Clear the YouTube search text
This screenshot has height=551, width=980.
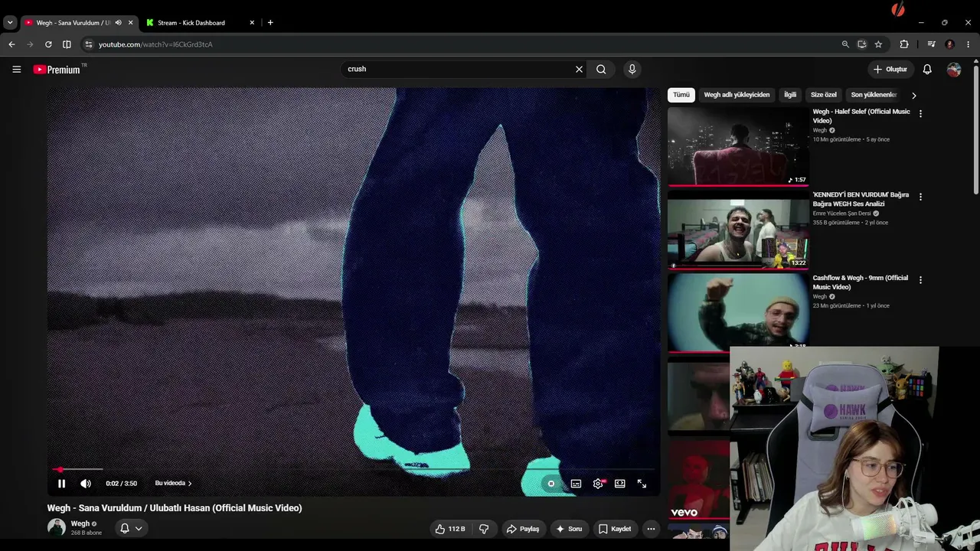point(579,69)
